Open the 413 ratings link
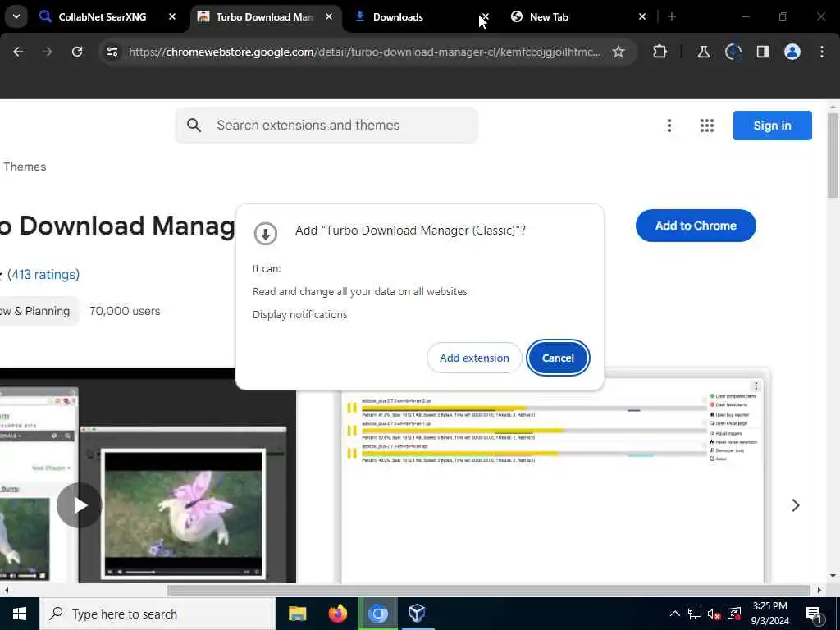The width and height of the screenshot is (840, 630). coord(43,274)
